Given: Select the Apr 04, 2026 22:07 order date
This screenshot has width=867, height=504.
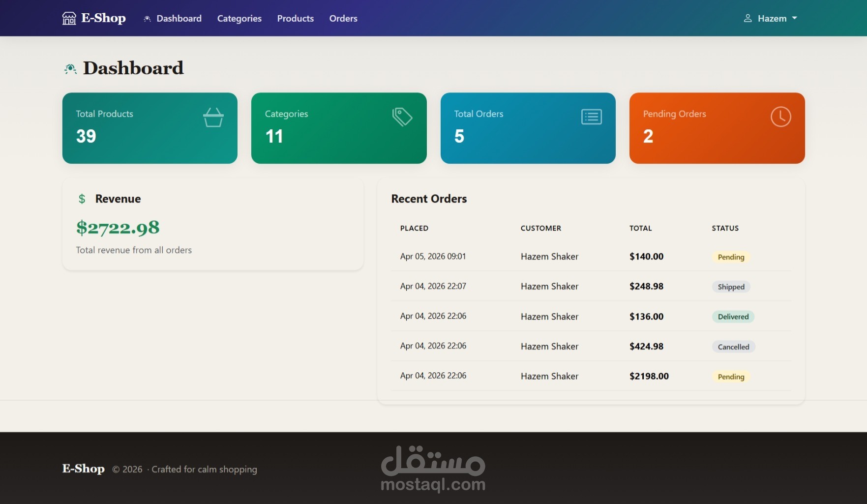Looking at the screenshot, I should pos(433,286).
